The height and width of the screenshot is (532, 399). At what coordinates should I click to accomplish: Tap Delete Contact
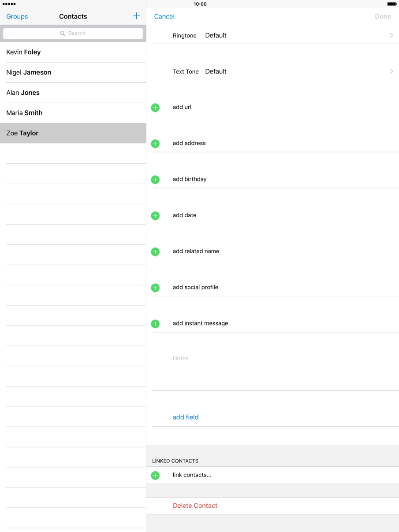(195, 505)
